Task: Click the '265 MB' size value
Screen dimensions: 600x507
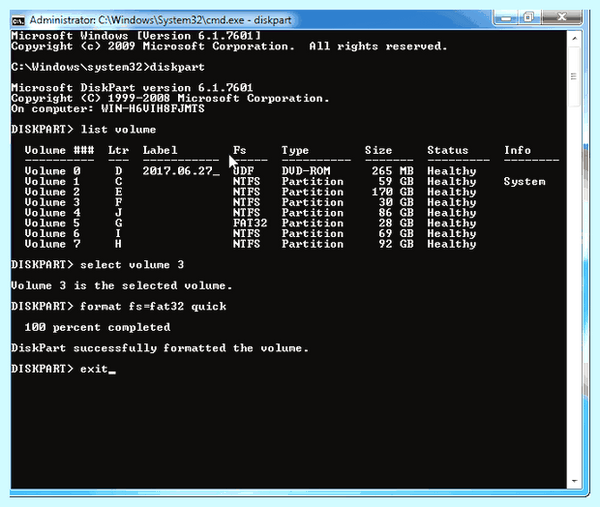Action: tap(393, 171)
